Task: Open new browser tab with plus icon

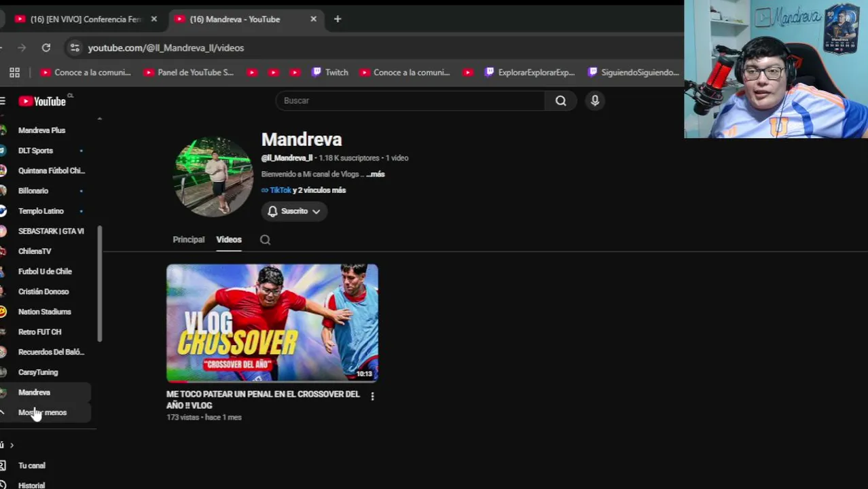Action: click(x=338, y=19)
